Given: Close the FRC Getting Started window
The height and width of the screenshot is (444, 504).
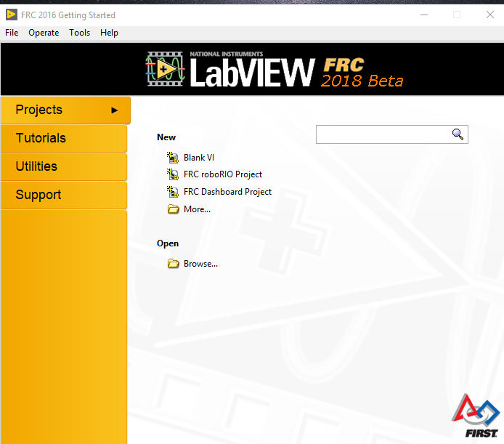Looking at the screenshot, I should tap(490, 15).
